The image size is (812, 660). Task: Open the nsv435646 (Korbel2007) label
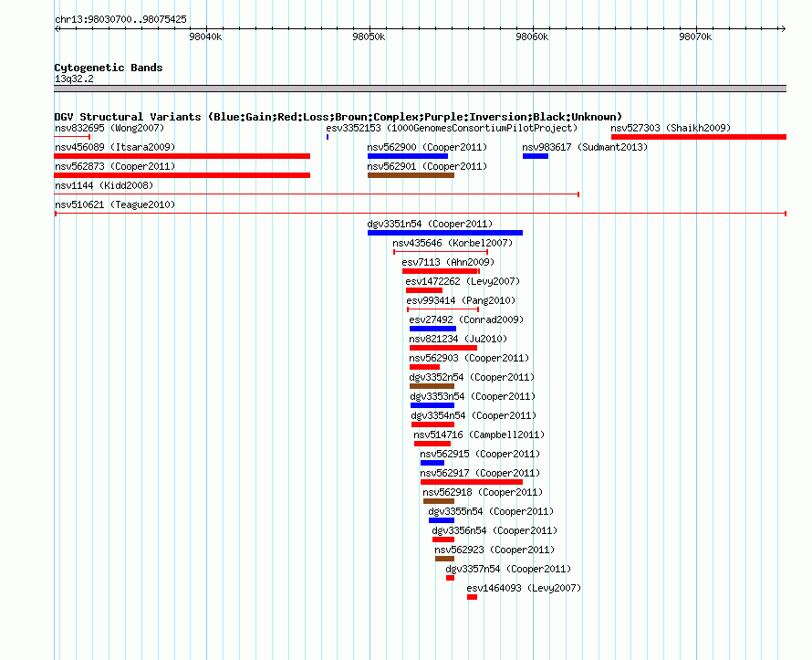[453, 243]
